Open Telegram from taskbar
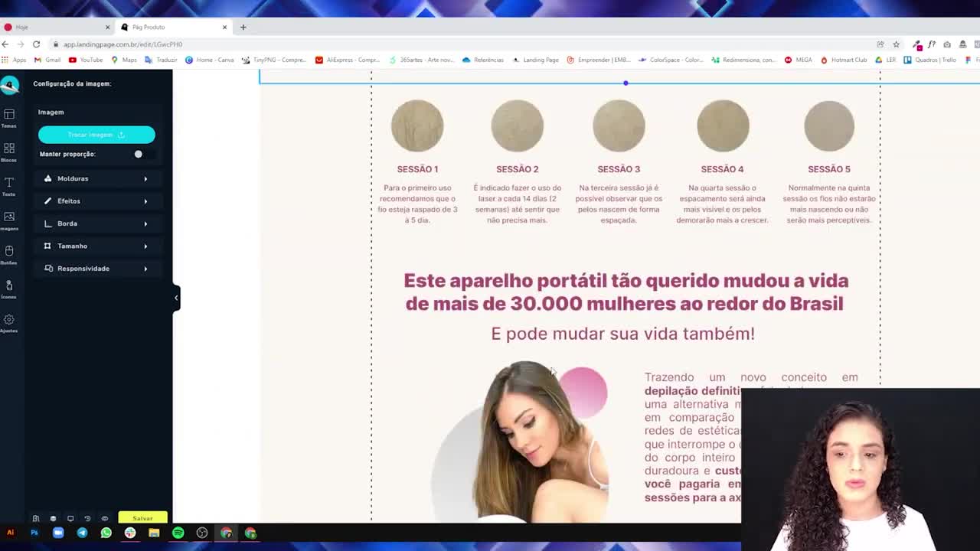The height and width of the screenshot is (551, 980). click(x=82, y=533)
